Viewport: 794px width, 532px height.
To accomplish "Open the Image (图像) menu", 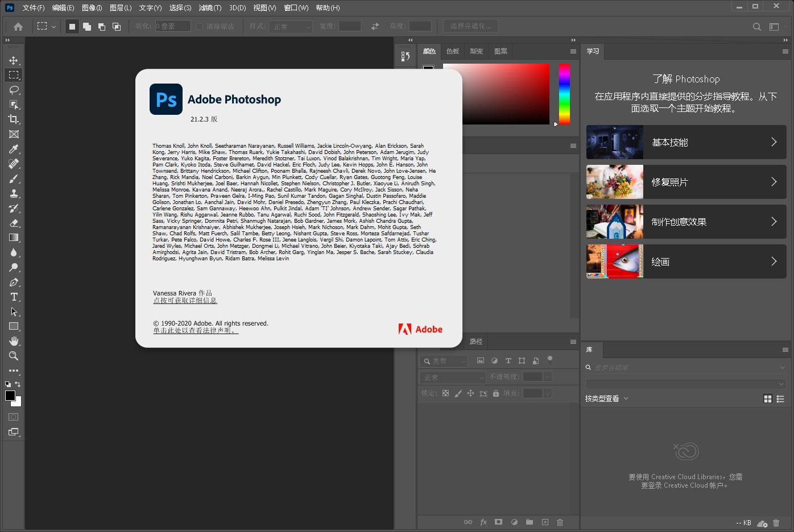I will (92, 8).
